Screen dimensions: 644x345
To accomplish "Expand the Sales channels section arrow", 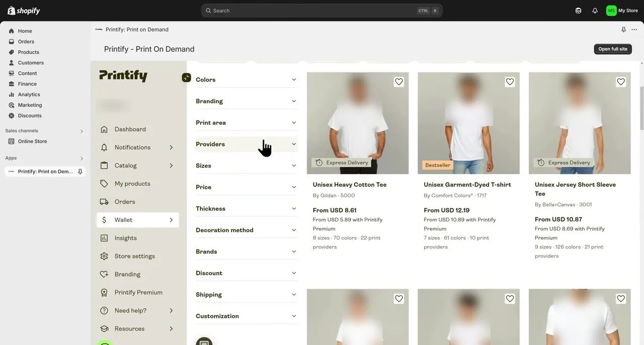I will click(x=82, y=131).
